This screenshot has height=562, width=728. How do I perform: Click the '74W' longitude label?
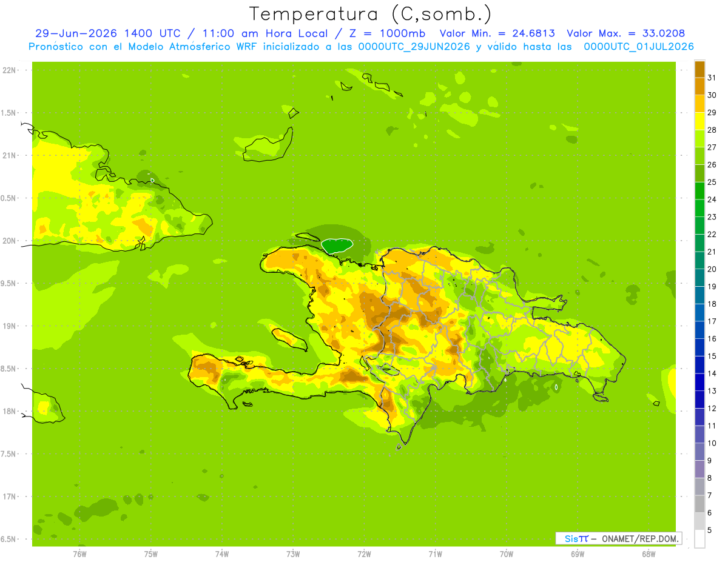click(222, 554)
